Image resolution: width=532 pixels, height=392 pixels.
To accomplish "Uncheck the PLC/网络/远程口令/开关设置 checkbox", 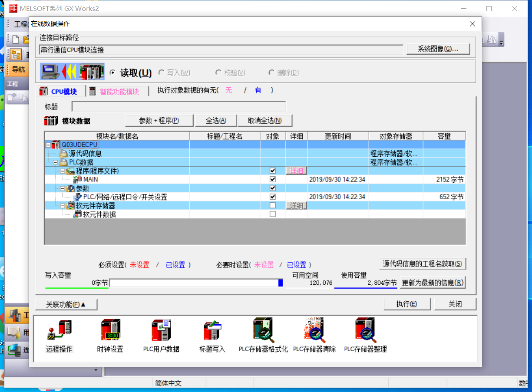I will [x=273, y=197].
